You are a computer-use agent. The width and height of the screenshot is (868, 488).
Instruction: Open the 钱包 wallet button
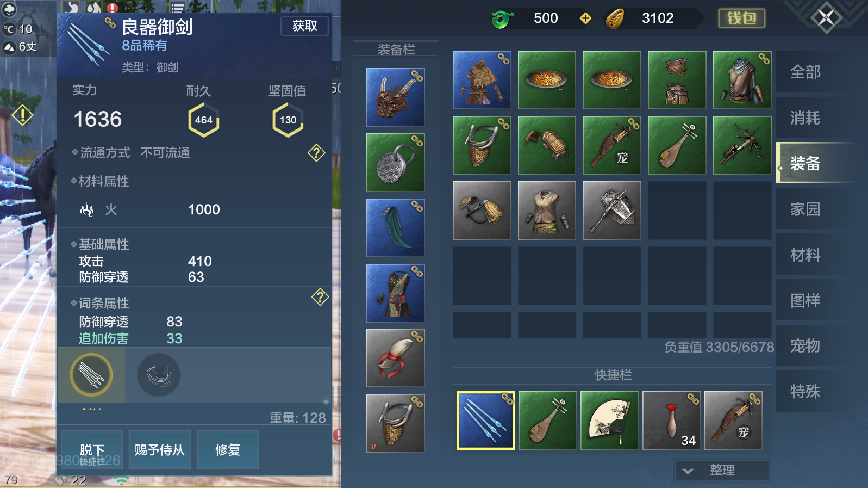click(x=742, y=18)
